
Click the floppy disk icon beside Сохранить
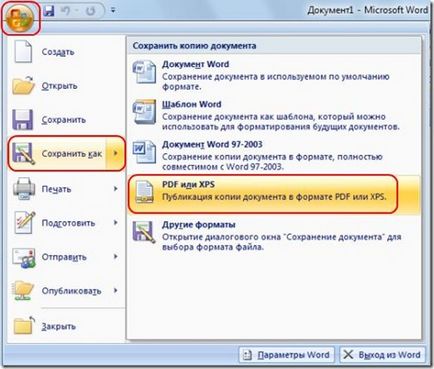[x=23, y=120]
